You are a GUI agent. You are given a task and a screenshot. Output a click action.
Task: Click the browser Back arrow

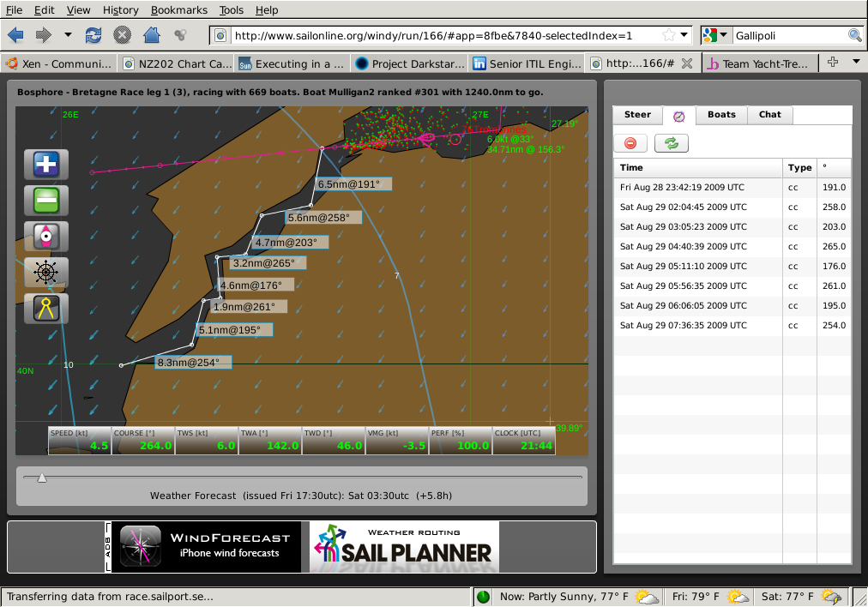[15, 35]
